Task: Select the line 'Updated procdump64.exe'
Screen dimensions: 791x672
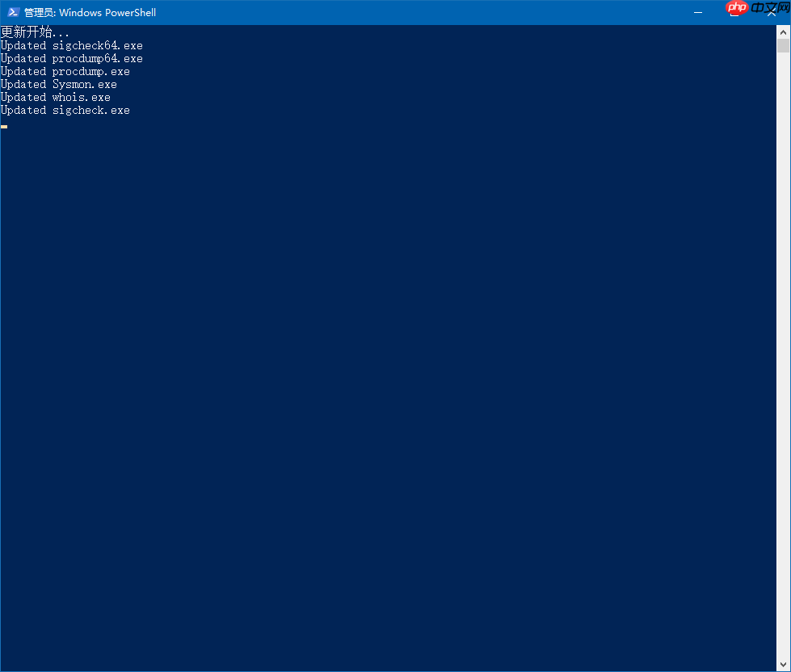Action: click(x=72, y=58)
